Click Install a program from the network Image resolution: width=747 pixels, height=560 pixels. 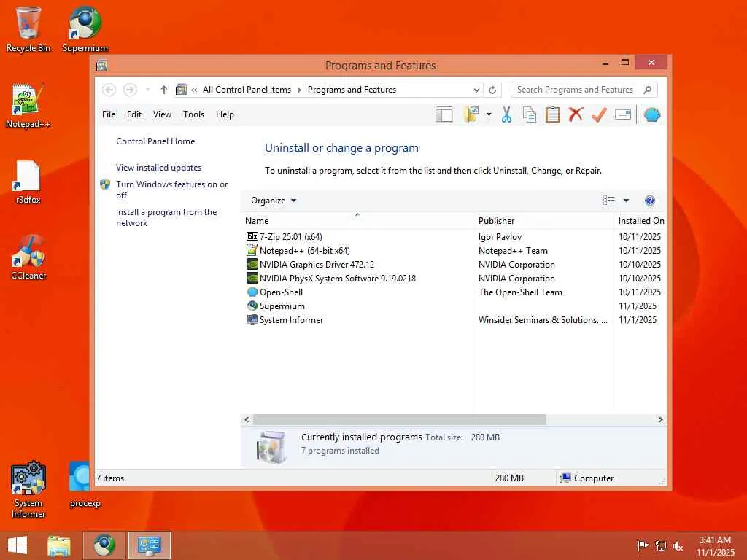click(x=166, y=217)
